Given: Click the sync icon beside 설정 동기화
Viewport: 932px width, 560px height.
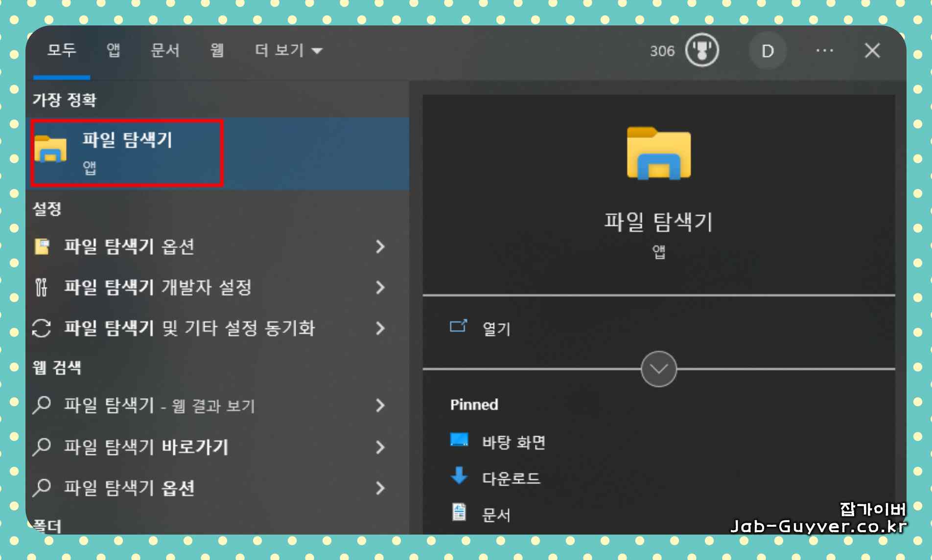Looking at the screenshot, I should [42, 328].
